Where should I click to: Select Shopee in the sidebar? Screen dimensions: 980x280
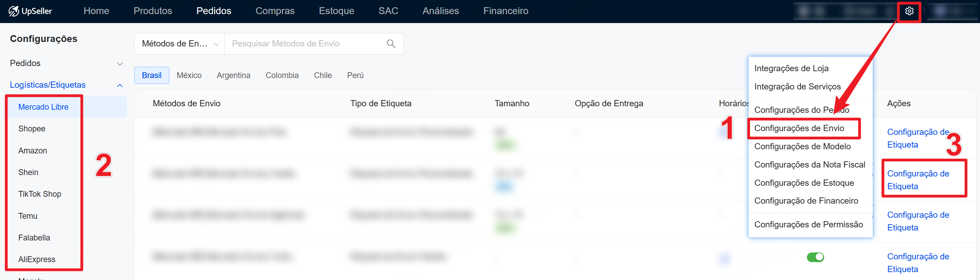(x=32, y=129)
